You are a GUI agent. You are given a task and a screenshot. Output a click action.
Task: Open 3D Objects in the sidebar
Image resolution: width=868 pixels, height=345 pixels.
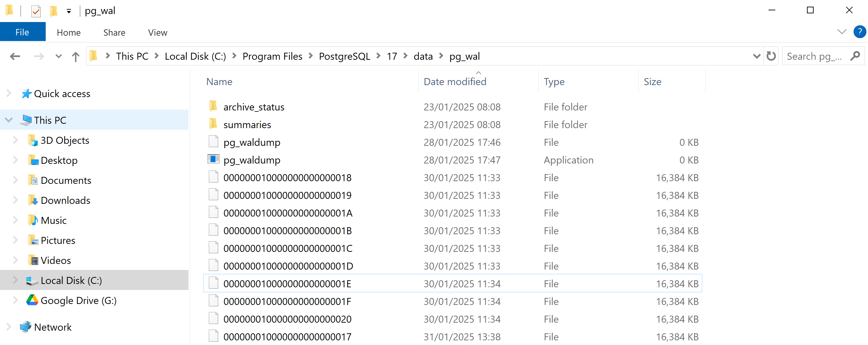(x=65, y=140)
